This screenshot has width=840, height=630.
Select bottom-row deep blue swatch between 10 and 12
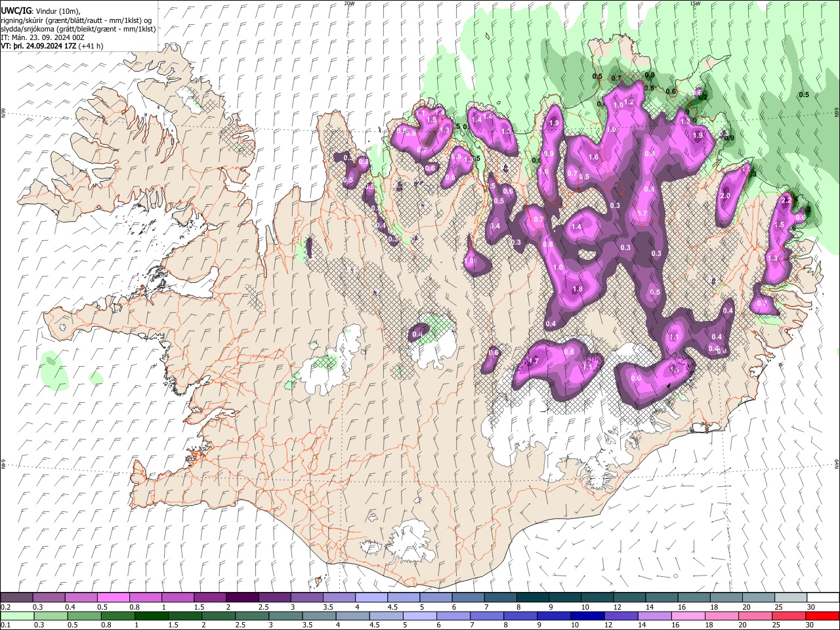point(588,616)
